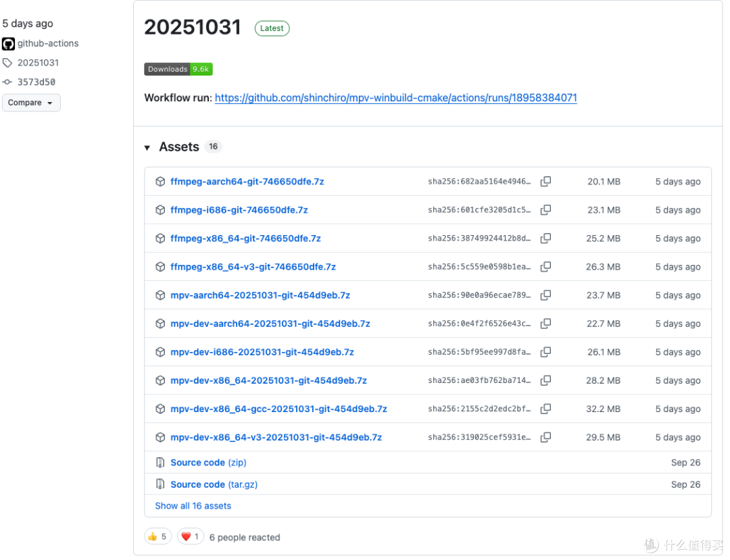The width and height of the screenshot is (730, 560).
Task: Copy sha256 for mpv-dev-aarch64 asset
Action: pyautogui.click(x=545, y=324)
